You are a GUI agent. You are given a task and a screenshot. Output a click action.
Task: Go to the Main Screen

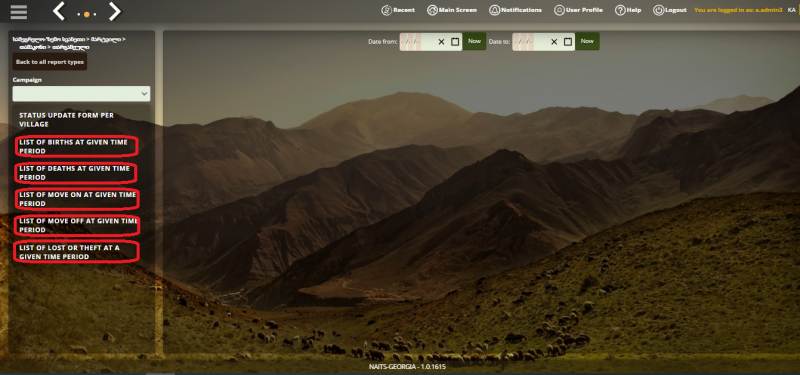[452, 10]
